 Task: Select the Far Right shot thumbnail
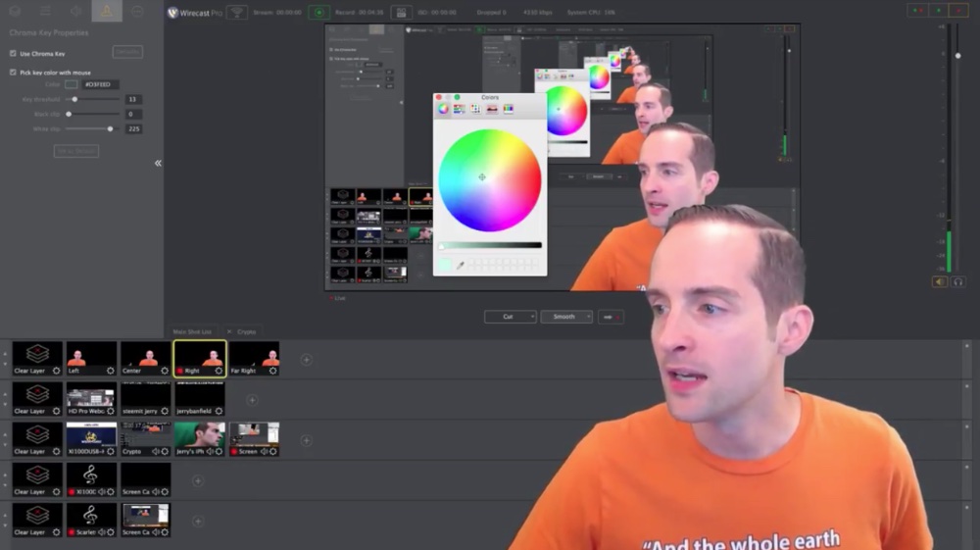254,359
